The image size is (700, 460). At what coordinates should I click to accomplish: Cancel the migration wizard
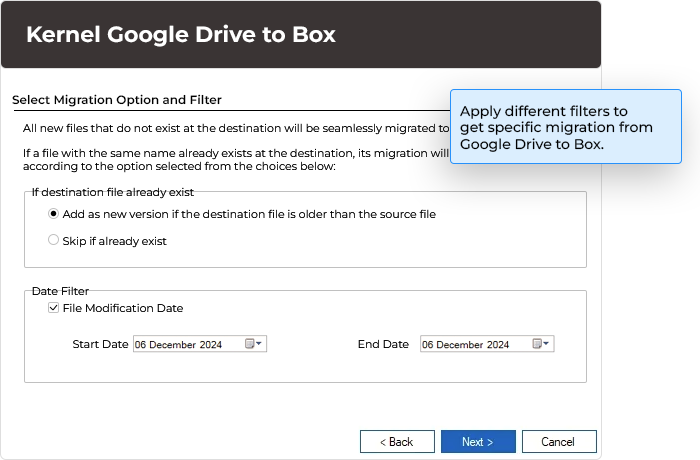tap(559, 442)
